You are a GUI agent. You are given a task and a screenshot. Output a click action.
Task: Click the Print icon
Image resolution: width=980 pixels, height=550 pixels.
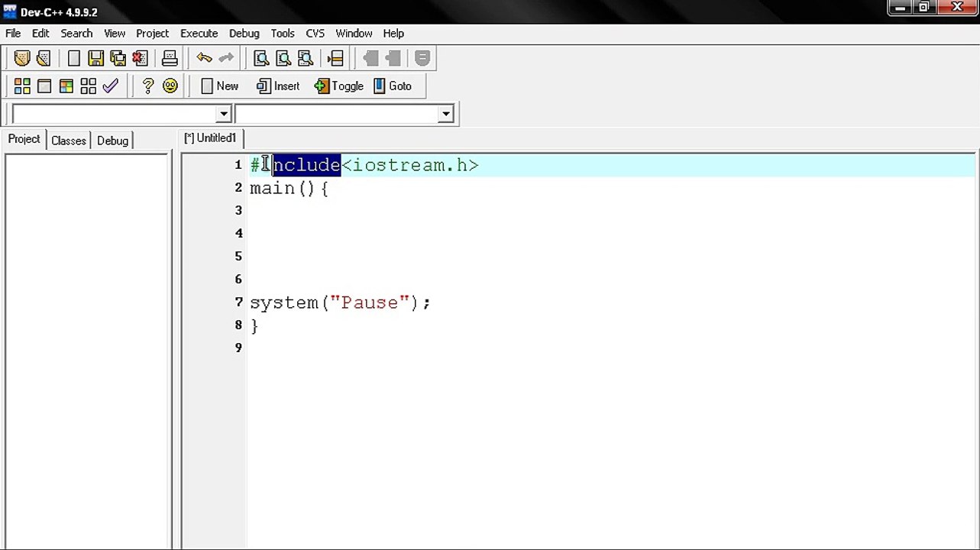point(170,58)
